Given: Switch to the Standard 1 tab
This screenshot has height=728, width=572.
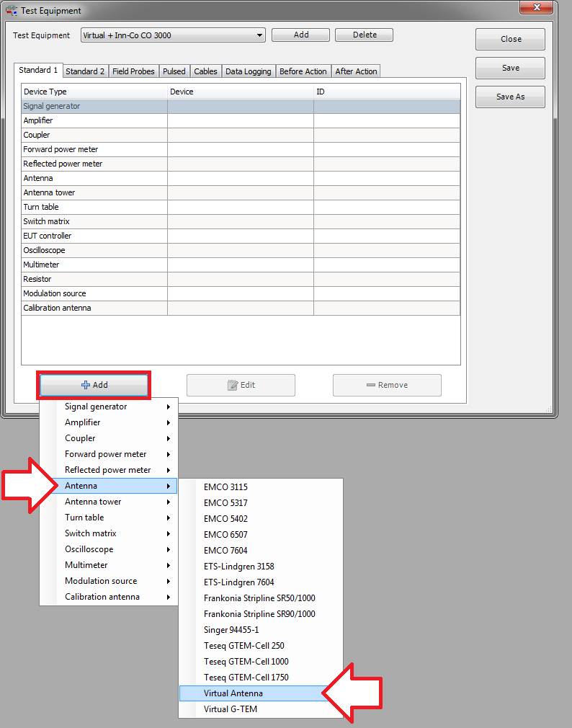Looking at the screenshot, I should [38, 70].
